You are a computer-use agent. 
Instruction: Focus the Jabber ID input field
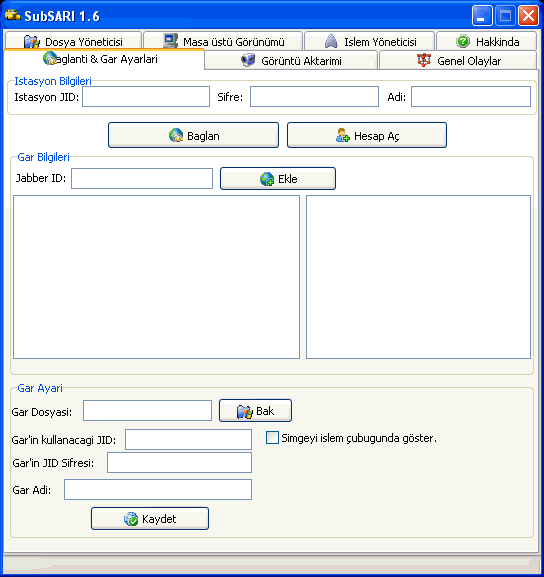142,178
